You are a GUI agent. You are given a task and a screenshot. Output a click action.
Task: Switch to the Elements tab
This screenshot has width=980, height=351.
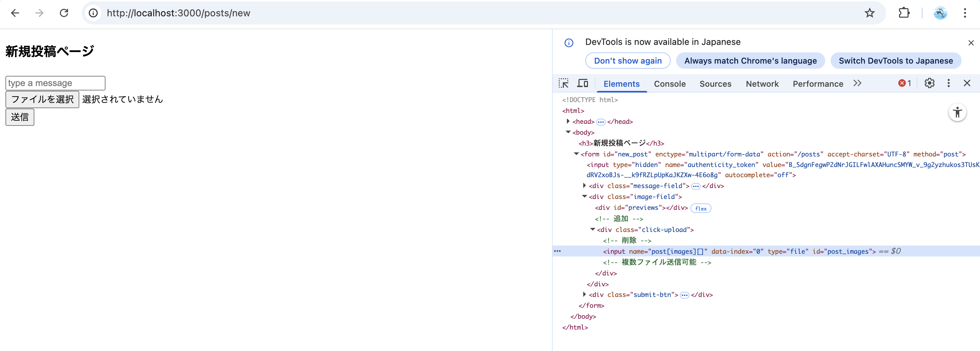622,84
